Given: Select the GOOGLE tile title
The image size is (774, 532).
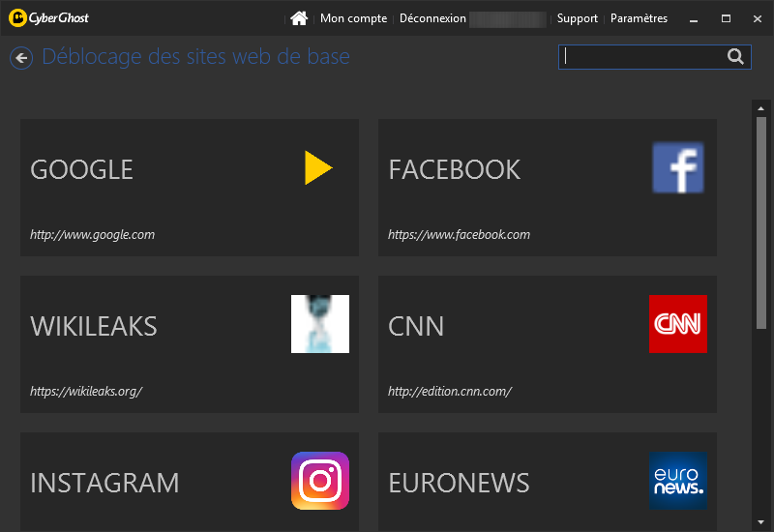Looking at the screenshot, I should point(81,170).
